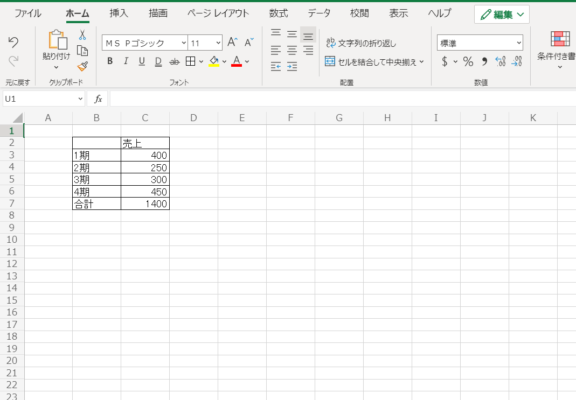This screenshot has width=576, height=400.
Task: Toggle Bold formatting
Action: pos(110,61)
